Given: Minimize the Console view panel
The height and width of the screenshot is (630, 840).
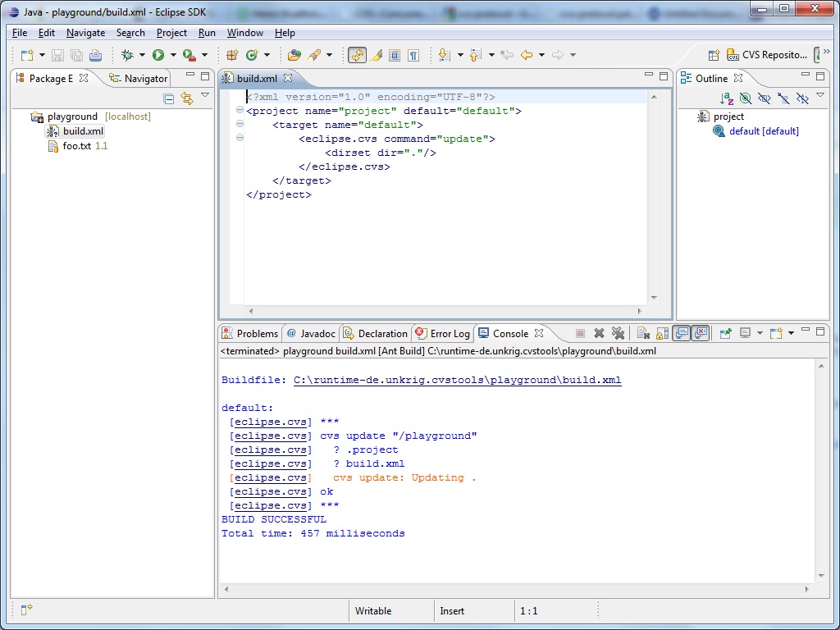Looking at the screenshot, I should point(806,331).
